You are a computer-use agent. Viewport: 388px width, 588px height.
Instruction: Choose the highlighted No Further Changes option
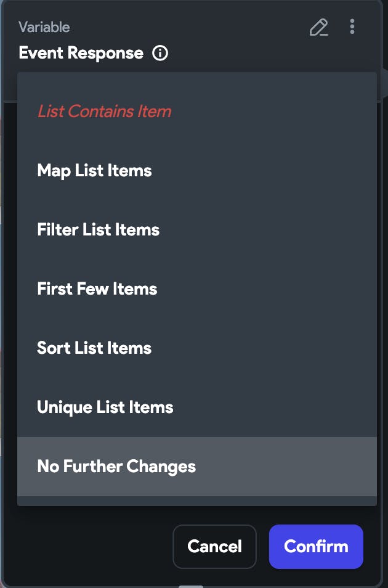[x=116, y=467]
